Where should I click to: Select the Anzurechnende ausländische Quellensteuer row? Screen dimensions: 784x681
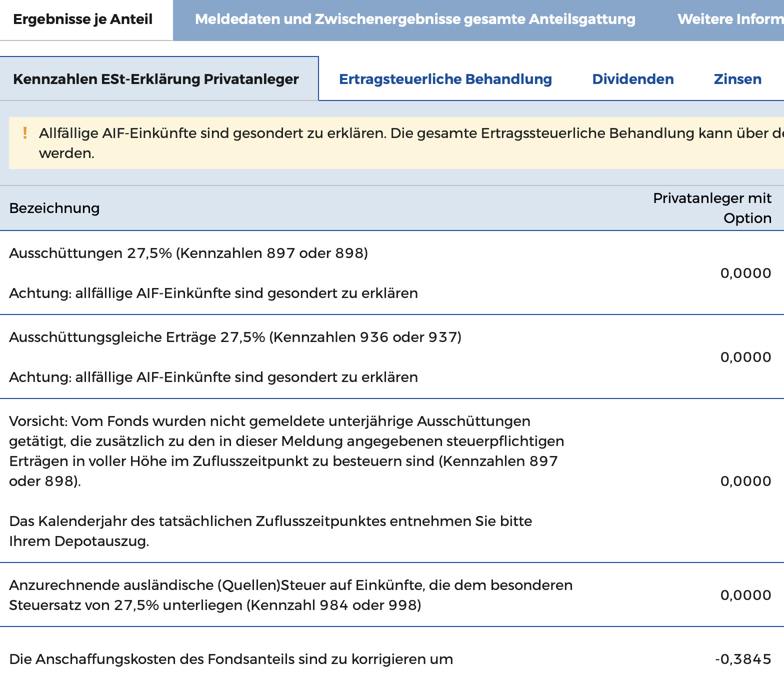290,595
